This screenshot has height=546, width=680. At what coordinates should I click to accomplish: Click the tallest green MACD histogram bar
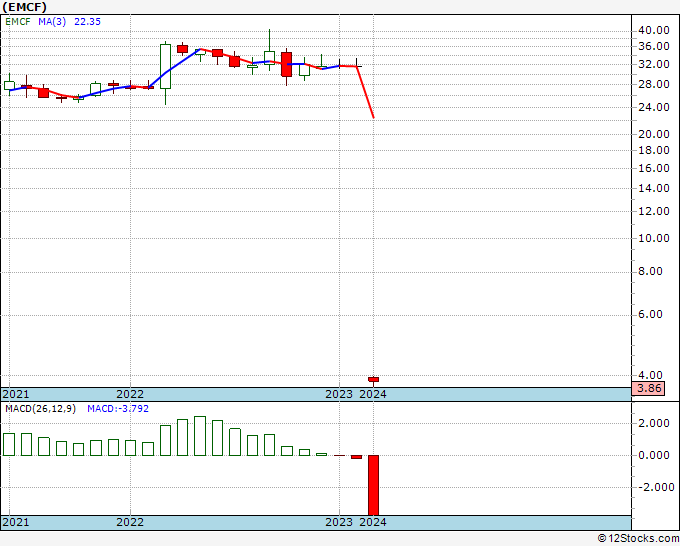(x=200, y=436)
